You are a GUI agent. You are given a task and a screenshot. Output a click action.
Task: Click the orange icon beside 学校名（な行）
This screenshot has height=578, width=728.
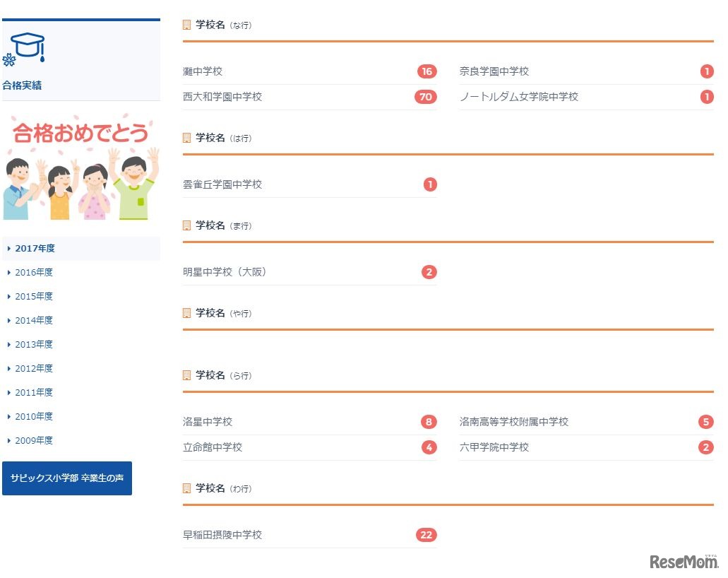click(x=186, y=23)
